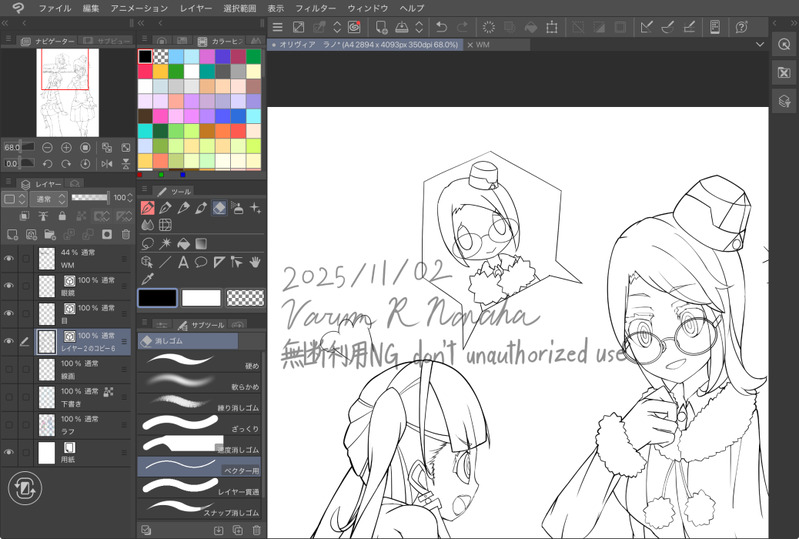Viewport: 799px width, 539px height.
Task: Select the Pen tool in the tool palette
Action: click(x=148, y=208)
